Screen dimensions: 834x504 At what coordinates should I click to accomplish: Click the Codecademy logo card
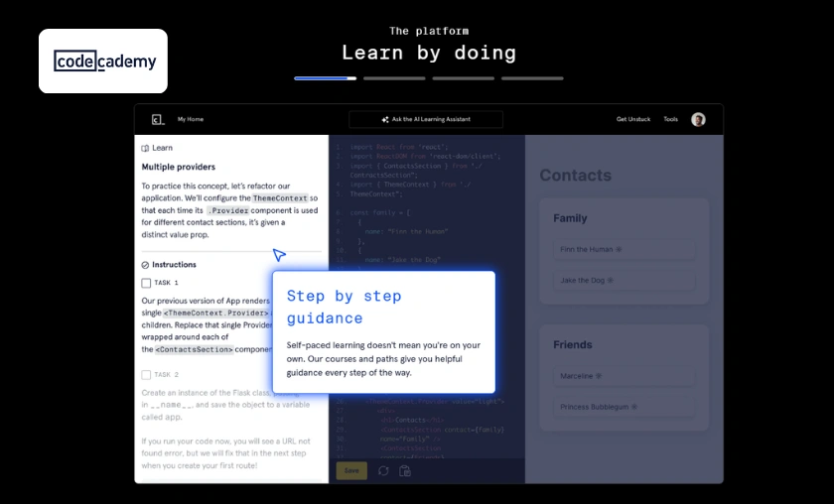(x=103, y=62)
